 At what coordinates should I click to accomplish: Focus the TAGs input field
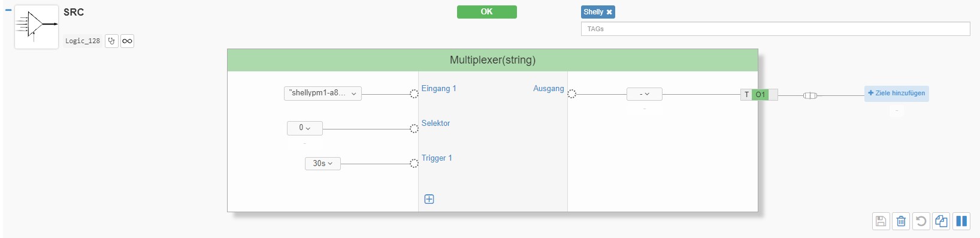point(775,29)
